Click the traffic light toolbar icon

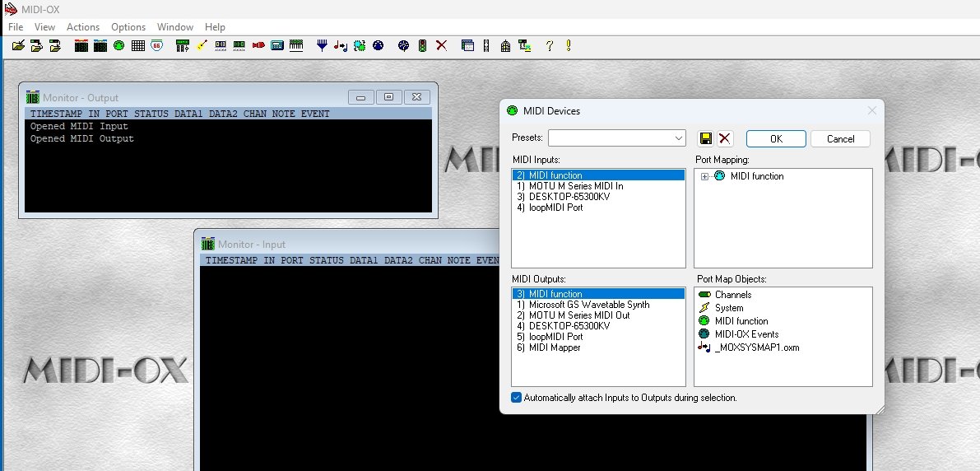pos(422,45)
